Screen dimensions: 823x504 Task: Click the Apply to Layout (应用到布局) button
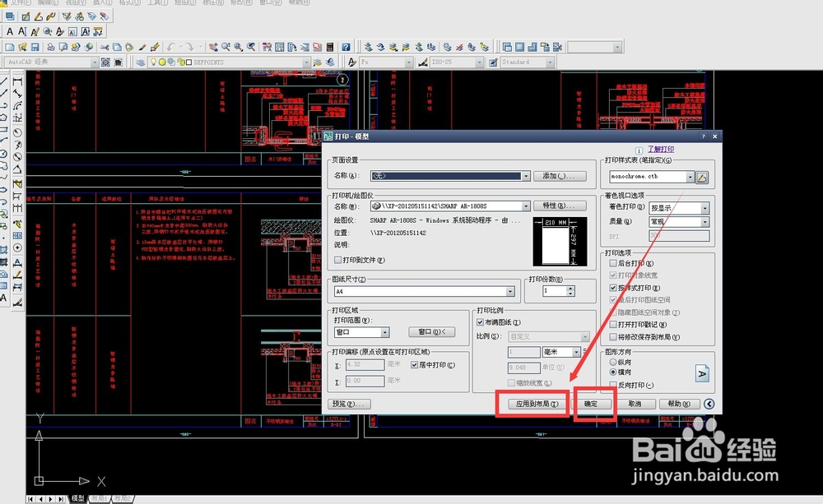click(x=537, y=404)
